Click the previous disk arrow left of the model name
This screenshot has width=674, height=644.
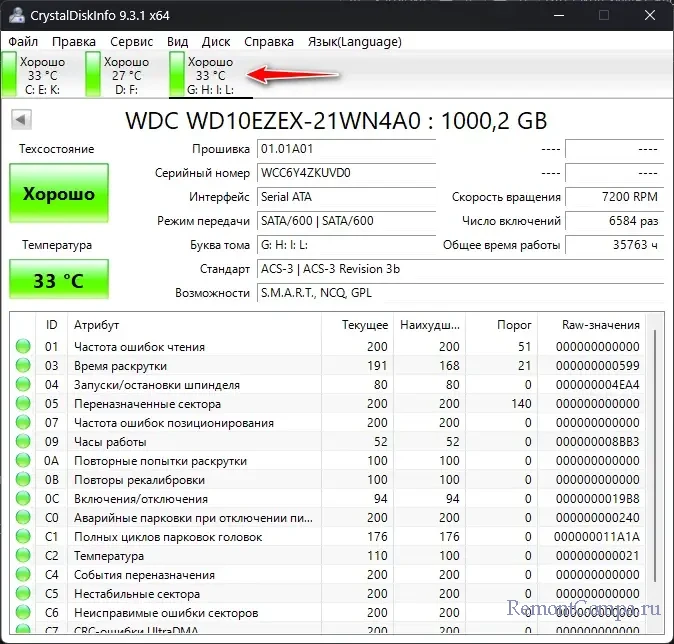[19, 120]
